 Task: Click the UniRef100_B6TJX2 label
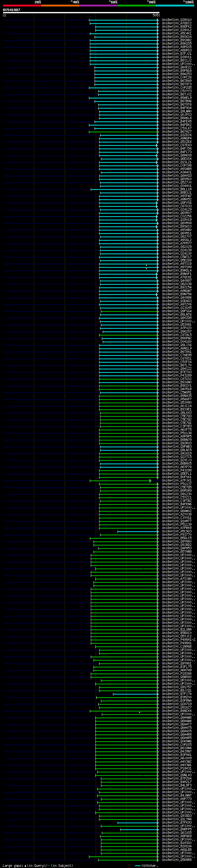(177, 94)
